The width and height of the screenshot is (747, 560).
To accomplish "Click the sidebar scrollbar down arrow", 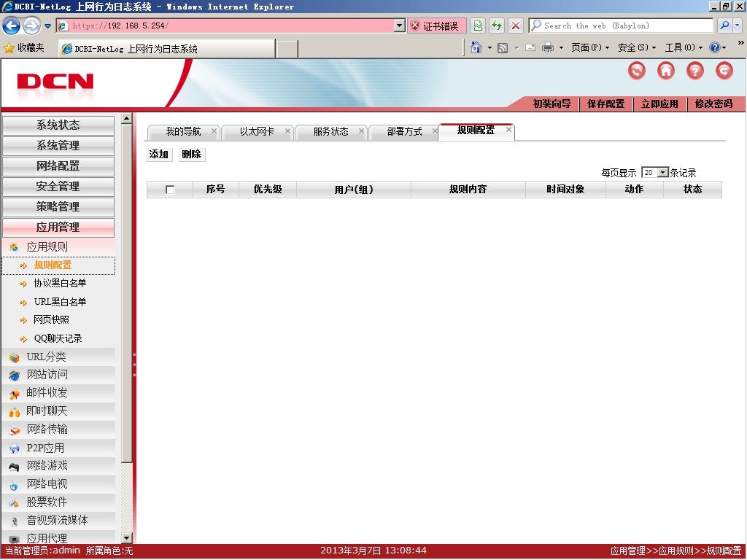I will click(x=127, y=538).
